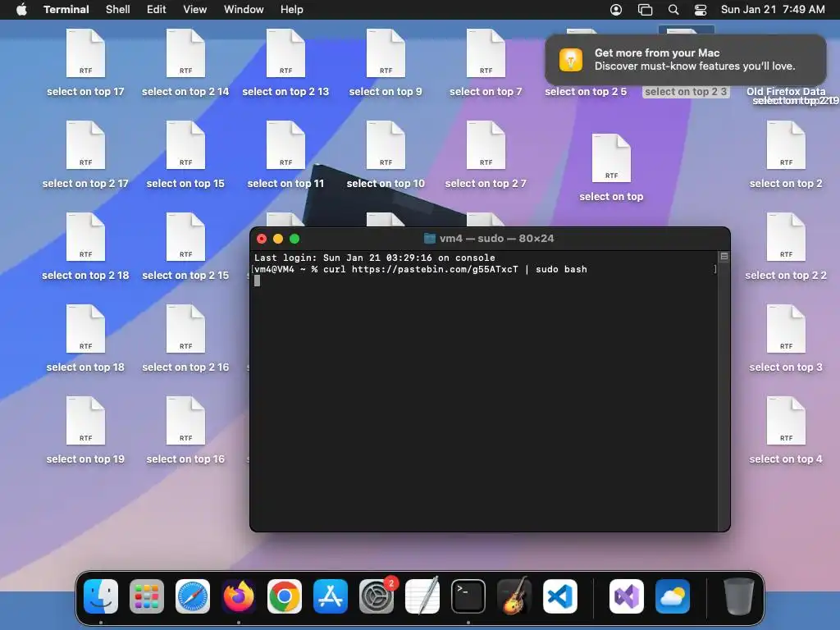Open the Edit menu
The width and height of the screenshot is (840, 630).
point(157,10)
